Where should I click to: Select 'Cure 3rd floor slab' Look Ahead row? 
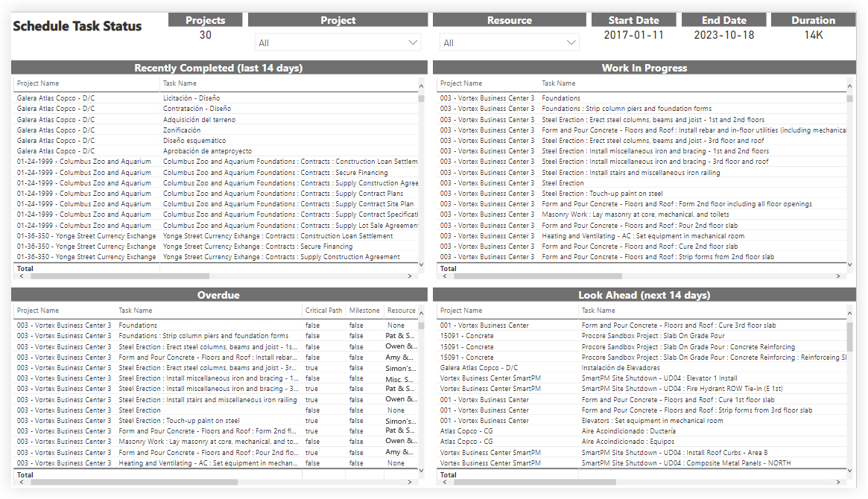point(642,325)
